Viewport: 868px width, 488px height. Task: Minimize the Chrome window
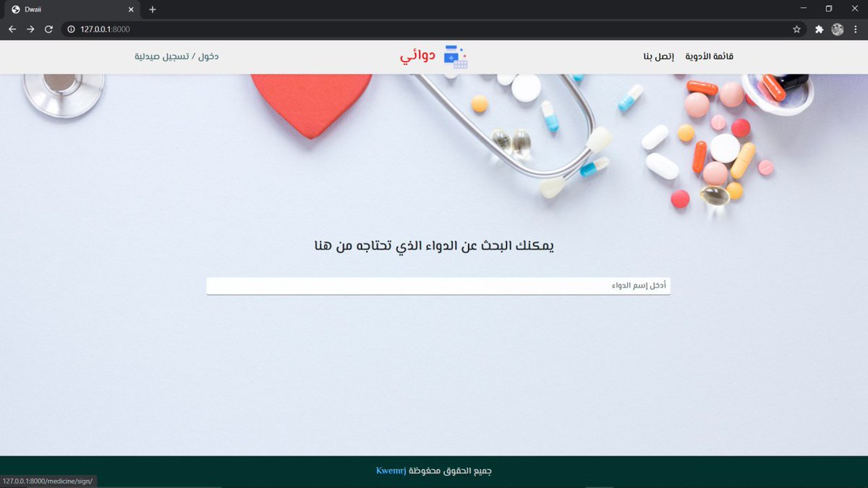(803, 9)
